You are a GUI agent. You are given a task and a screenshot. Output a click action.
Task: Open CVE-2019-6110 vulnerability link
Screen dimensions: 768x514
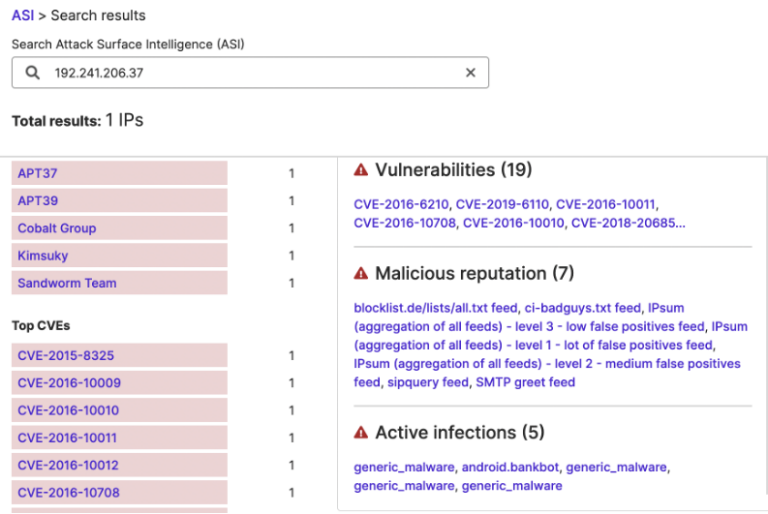click(502, 204)
